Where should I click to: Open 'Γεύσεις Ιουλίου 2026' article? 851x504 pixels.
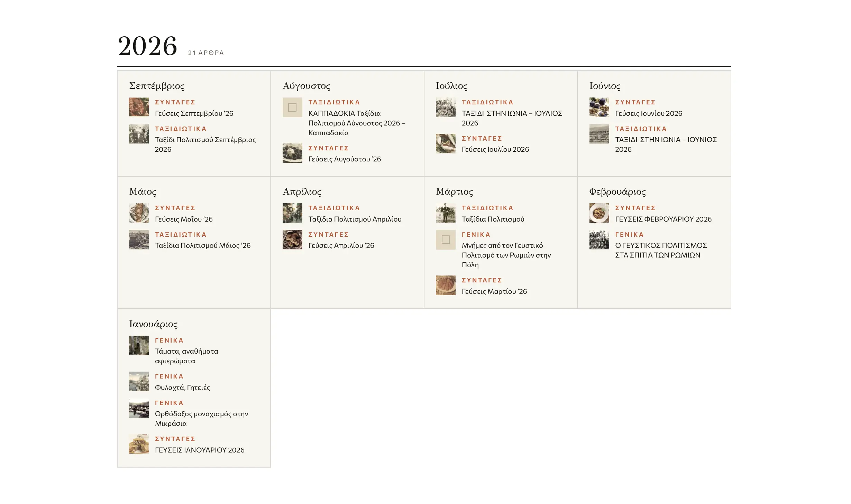click(x=495, y=149)
